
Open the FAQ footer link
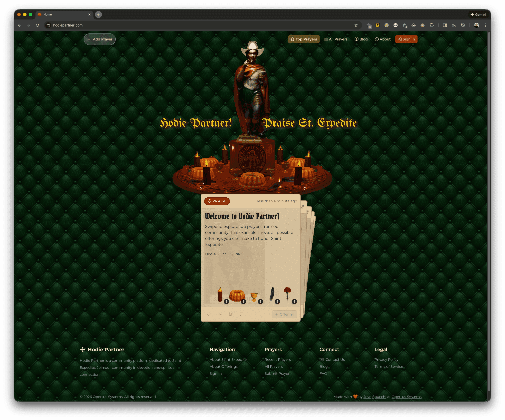pos(323,374)
